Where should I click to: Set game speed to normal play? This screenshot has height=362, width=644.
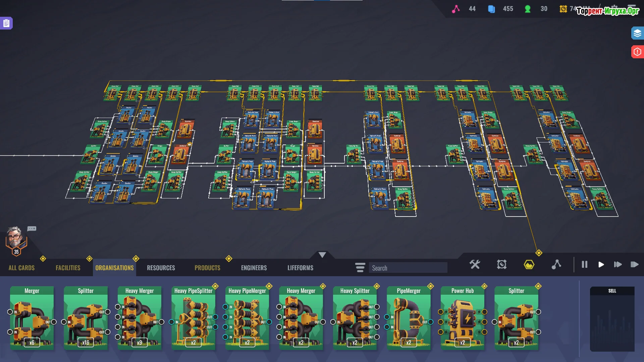click(601, 264)
